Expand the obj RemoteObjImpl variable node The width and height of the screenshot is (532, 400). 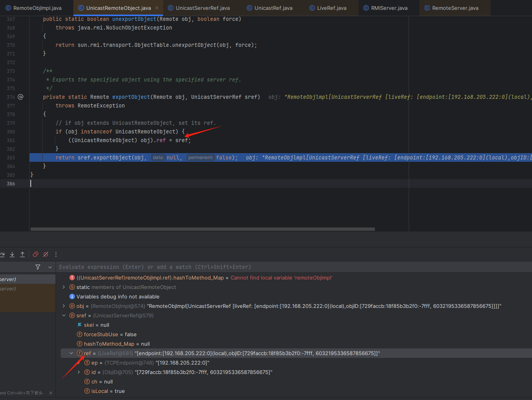pos(64,306)
